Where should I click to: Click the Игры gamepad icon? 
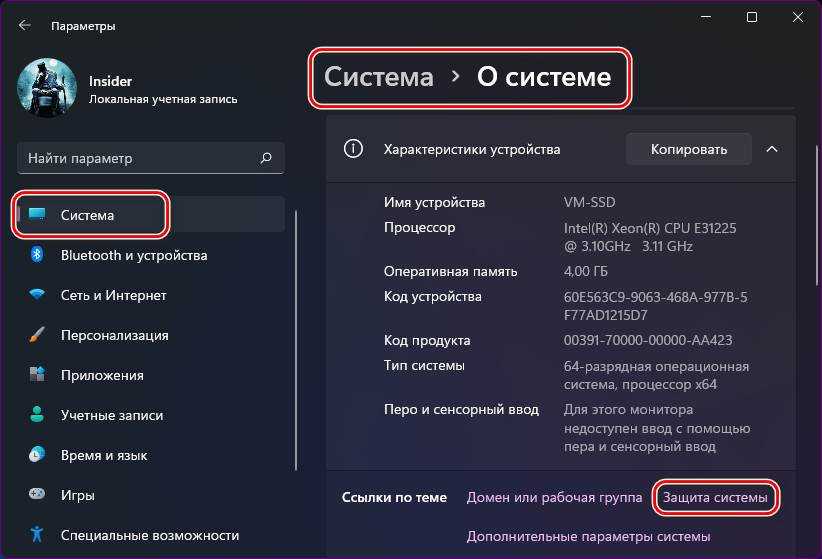coord(37,495)
